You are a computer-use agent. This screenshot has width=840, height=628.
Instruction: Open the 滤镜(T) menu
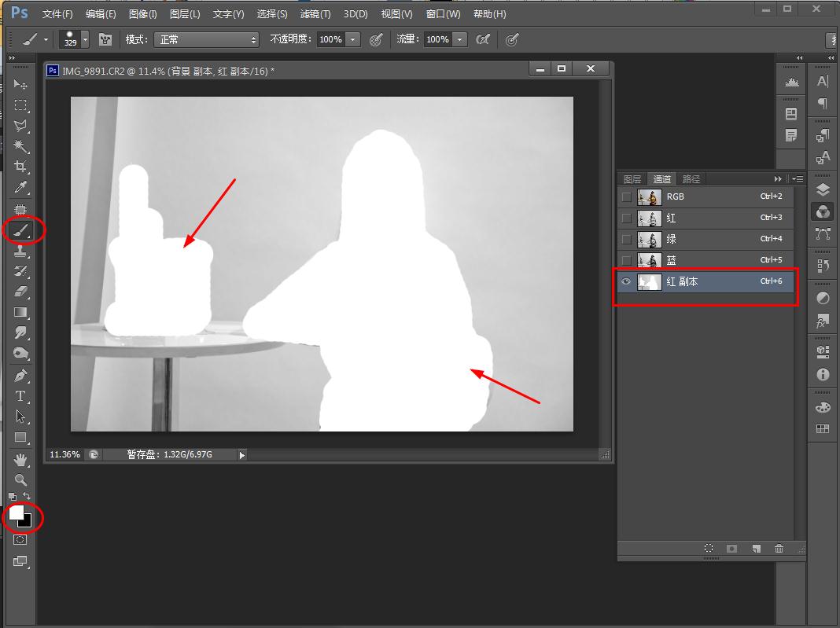315,14
